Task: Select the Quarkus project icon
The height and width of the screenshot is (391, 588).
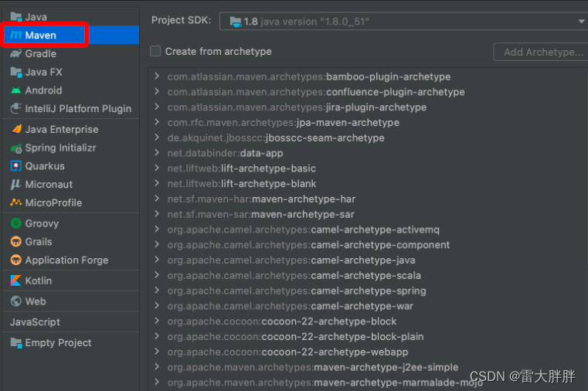Action: pos(15,166)
